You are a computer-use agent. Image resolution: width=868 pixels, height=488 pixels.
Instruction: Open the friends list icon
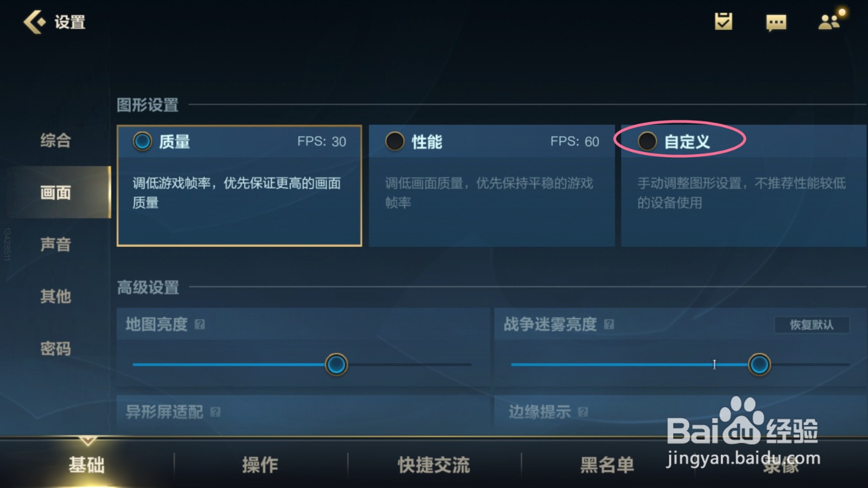(x=831, y=21)
